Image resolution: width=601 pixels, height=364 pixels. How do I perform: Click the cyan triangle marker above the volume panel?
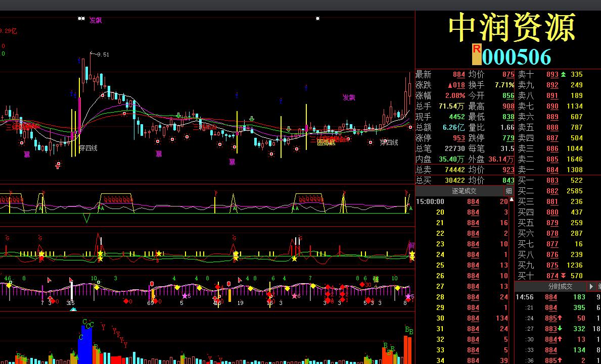[x=73, y=309]
